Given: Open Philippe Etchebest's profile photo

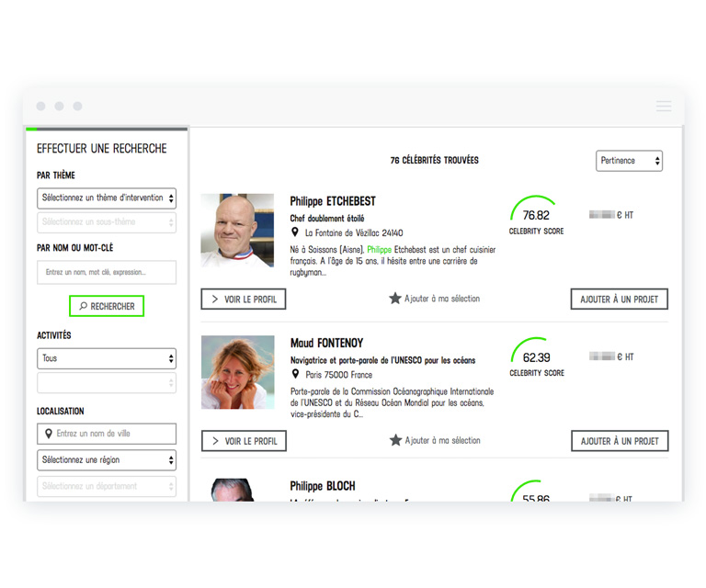Looking at the screenshot, I should [x=237, y=231].
